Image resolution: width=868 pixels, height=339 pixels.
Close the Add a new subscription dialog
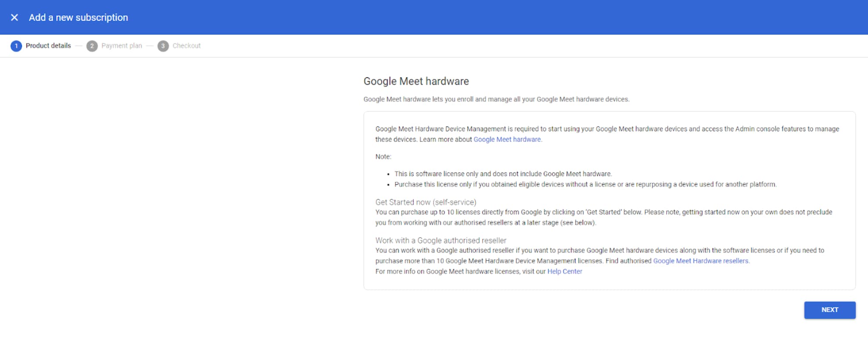click(x=14, y=18)
